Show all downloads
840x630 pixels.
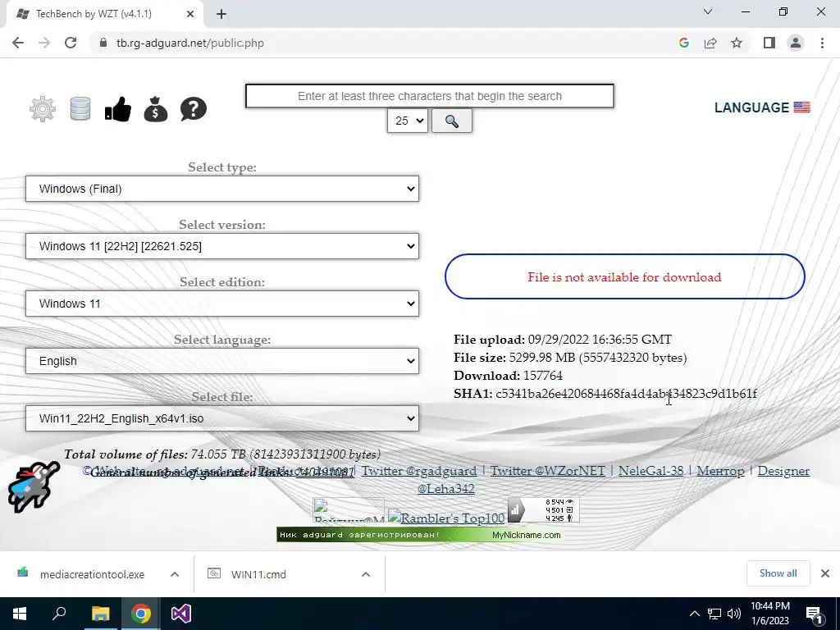pos(778,573)
